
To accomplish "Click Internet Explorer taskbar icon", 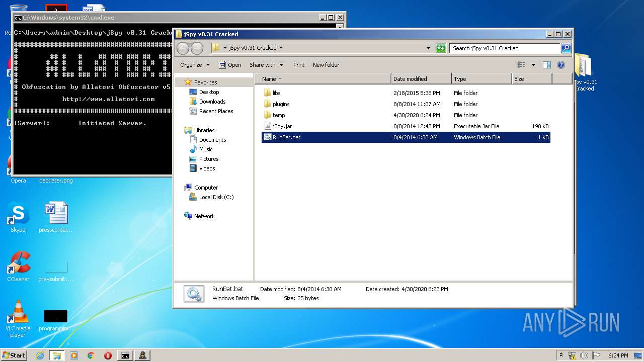I will click(40, 355).
